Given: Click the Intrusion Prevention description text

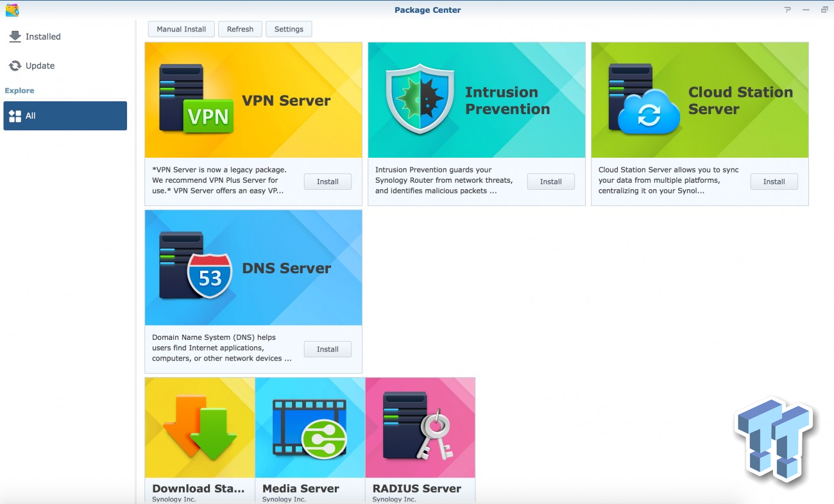Looking at the screenshot, I should tap(444, 180).
